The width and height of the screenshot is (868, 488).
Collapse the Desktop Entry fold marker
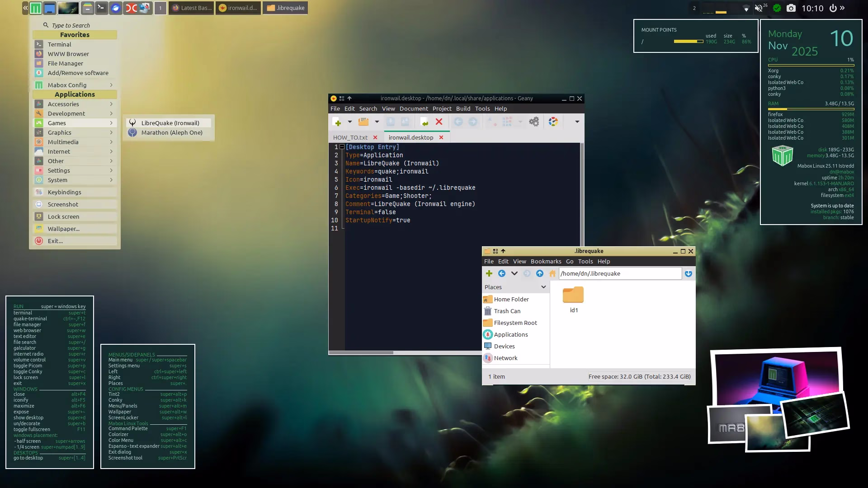[x=342, y=147]
